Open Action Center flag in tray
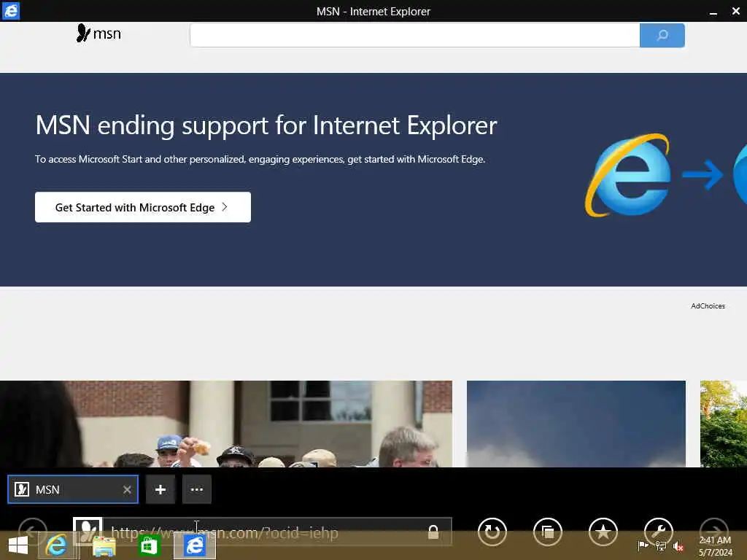 pyautogui.click(x=643, y=545)
